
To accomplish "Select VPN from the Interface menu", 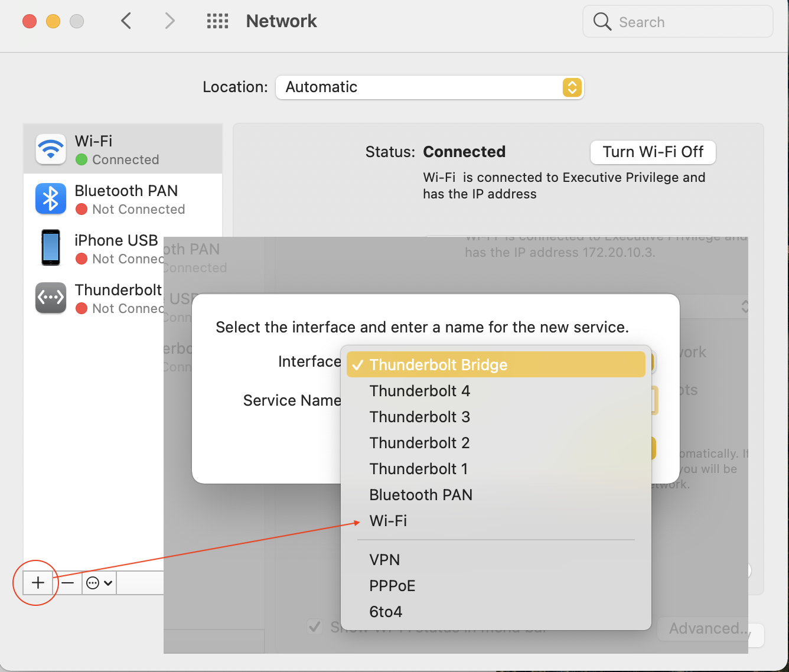I will pyautogui.click(x=496, y=560).
